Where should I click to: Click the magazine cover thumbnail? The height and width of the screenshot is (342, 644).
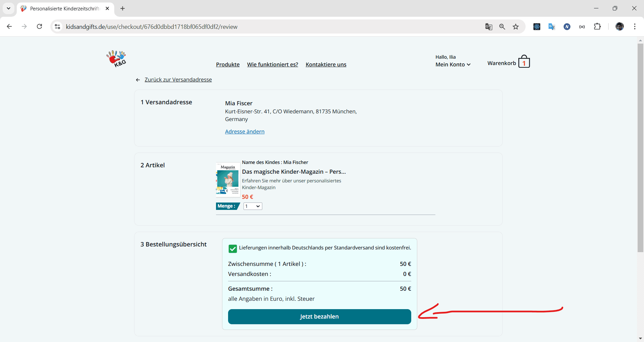pyautogui.click(x=227, y=179)
